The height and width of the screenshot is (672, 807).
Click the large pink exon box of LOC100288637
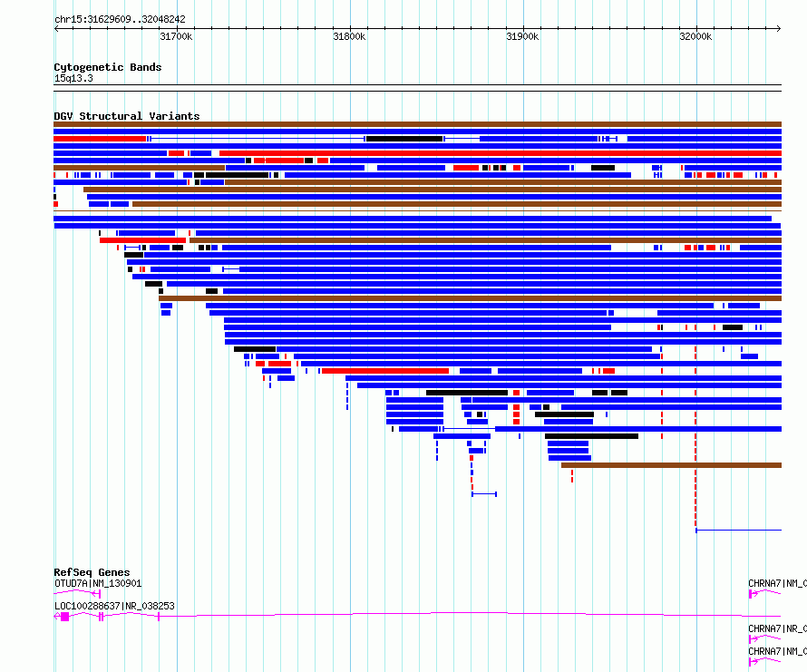(65, 617)
